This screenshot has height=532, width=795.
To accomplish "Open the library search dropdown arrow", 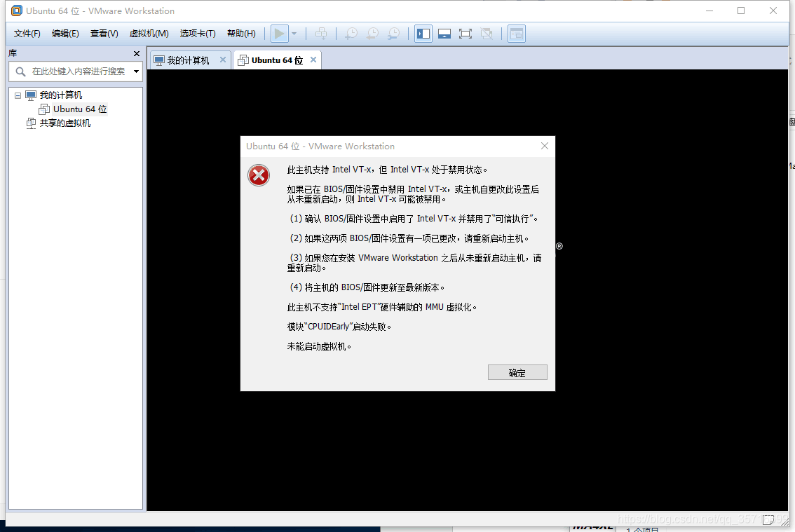I will 136,71.
